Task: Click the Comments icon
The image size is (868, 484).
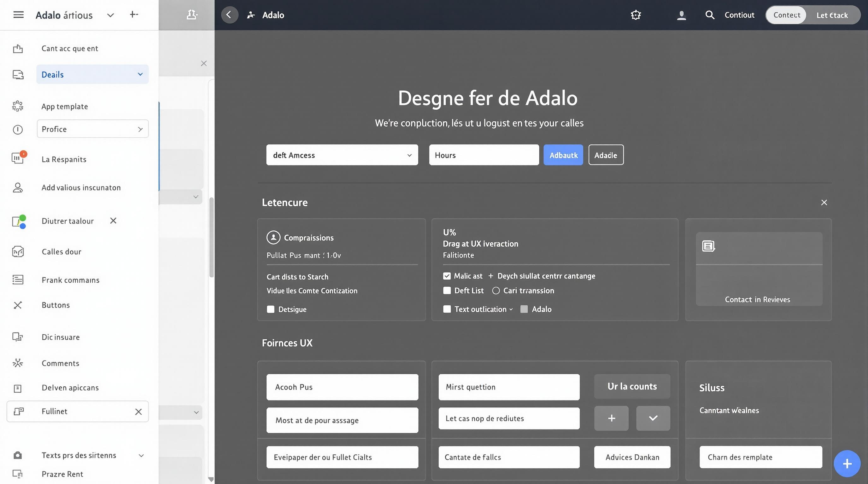Action: (18, 363)
